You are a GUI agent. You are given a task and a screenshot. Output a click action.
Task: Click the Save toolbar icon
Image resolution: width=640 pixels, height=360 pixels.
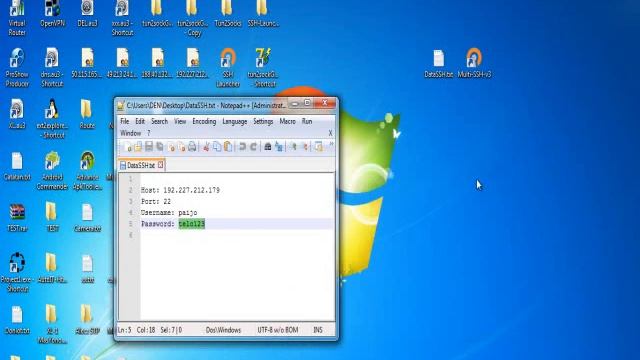click(149, 147)
